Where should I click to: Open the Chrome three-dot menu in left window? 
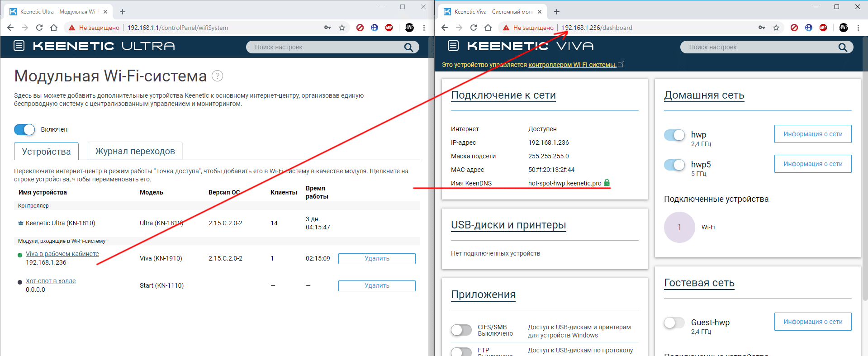tap(424, 28)
